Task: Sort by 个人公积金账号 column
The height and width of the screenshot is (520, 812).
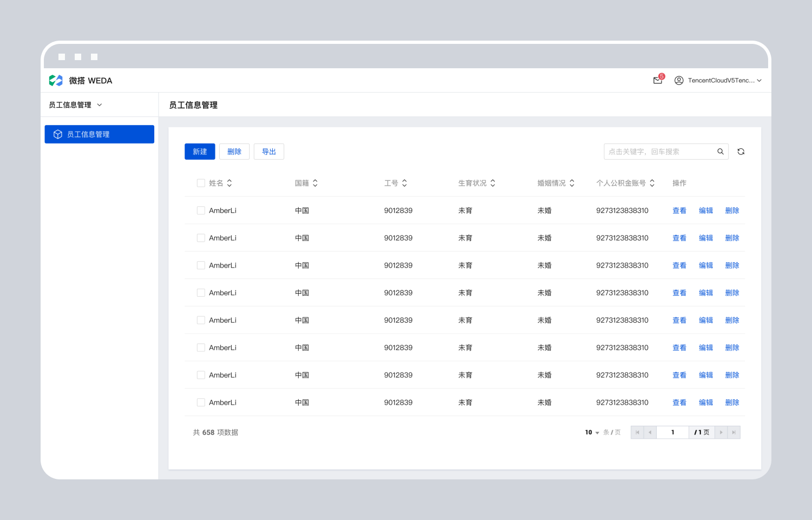Action: [652, 183]
